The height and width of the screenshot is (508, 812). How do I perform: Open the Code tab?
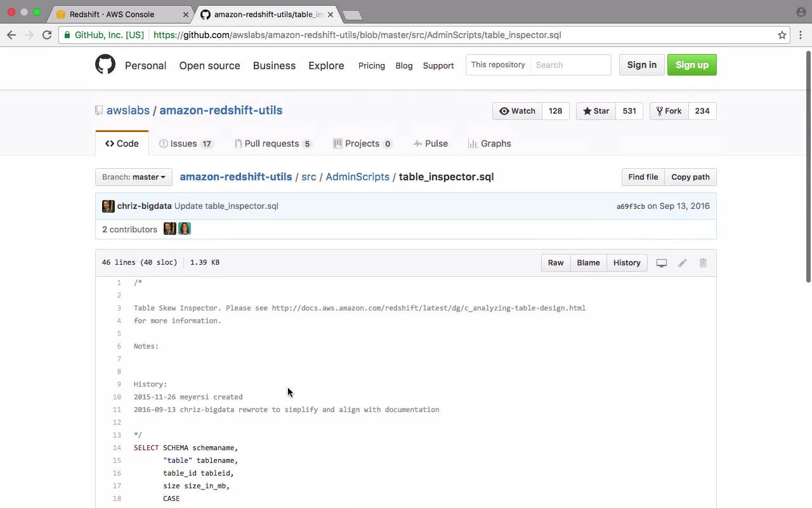point(122,144)
